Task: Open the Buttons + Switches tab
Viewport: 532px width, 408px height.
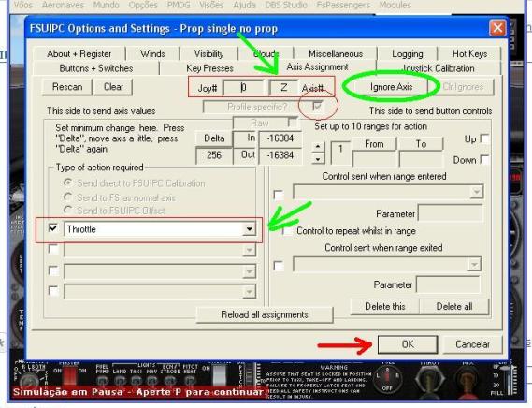Action: [x=96, y=68]
